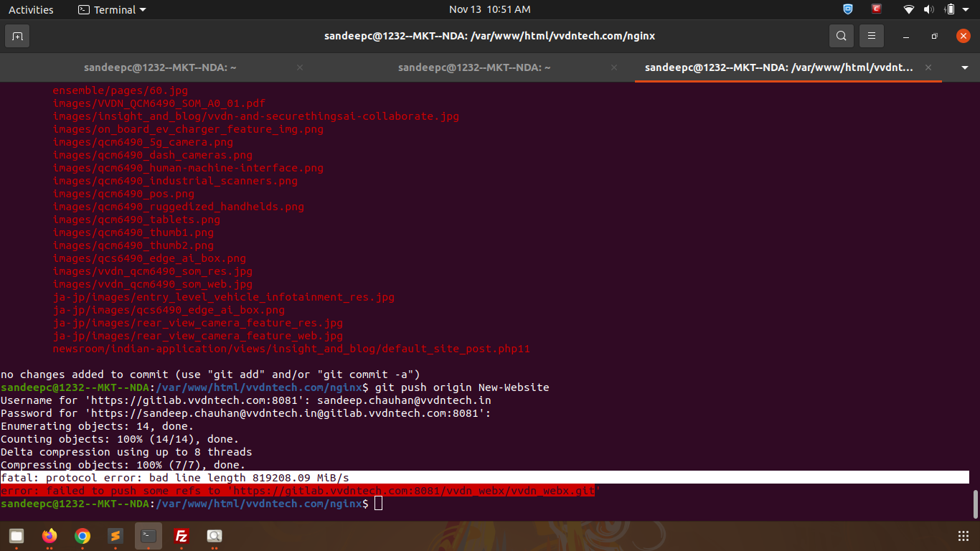
Task: Click the Activities button
Action: tap(31, 9)
